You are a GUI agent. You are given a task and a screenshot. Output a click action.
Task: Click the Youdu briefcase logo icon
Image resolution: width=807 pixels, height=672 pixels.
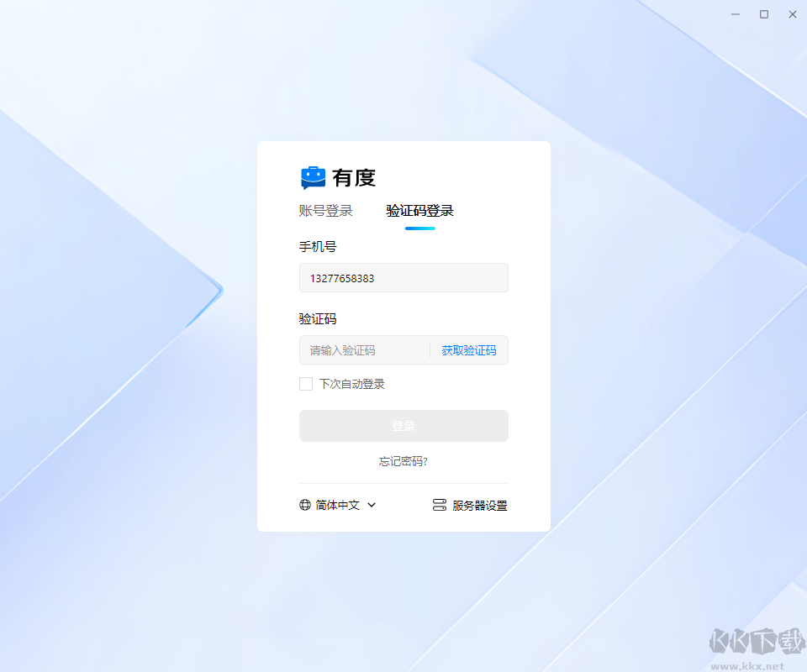pos(313,178)
